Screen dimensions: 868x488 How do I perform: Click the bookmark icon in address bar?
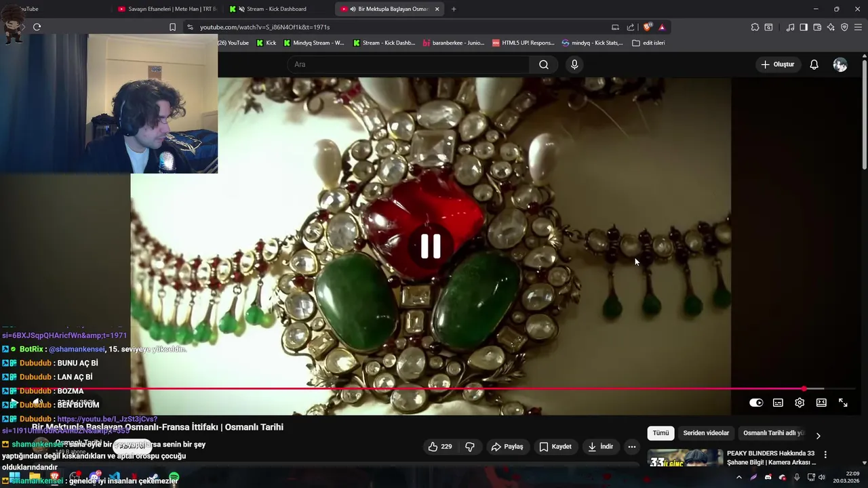click(172, 27)
